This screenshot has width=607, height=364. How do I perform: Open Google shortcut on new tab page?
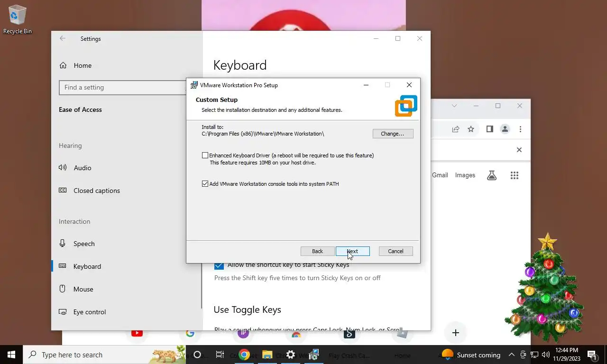pyautogui.click(x=190, y=333)
